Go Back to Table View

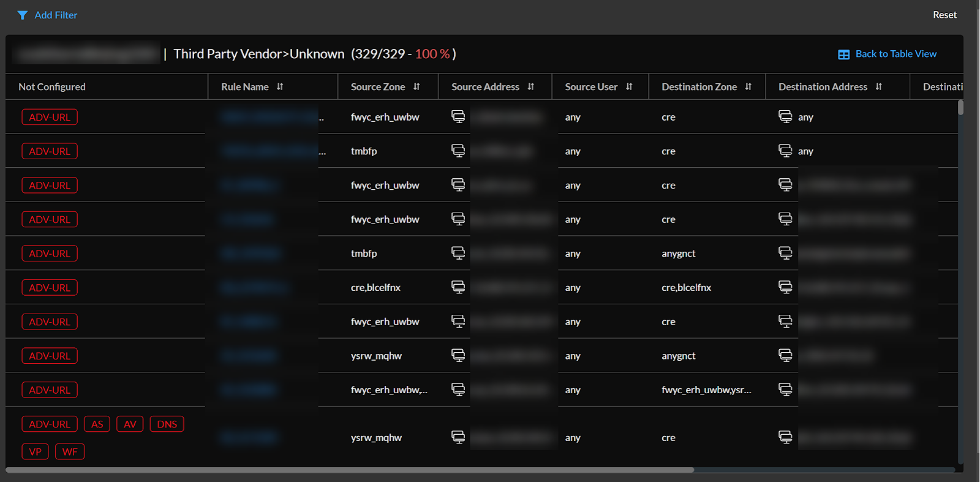point(895,54)
